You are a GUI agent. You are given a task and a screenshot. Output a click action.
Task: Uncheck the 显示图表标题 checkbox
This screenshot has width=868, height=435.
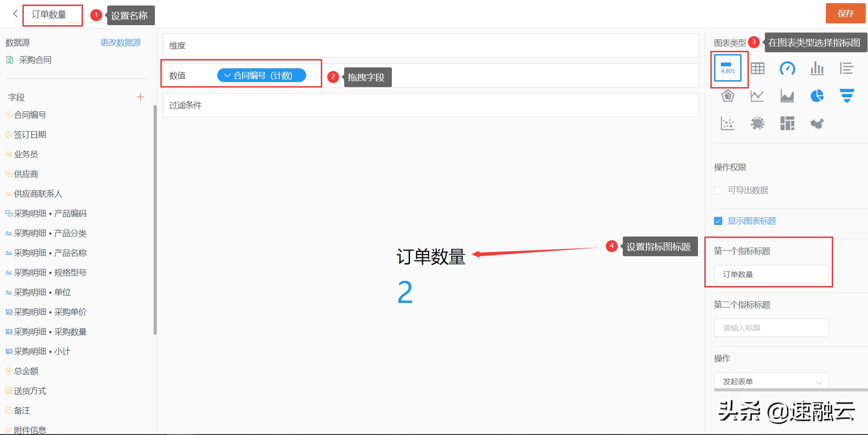coord(718,221)
